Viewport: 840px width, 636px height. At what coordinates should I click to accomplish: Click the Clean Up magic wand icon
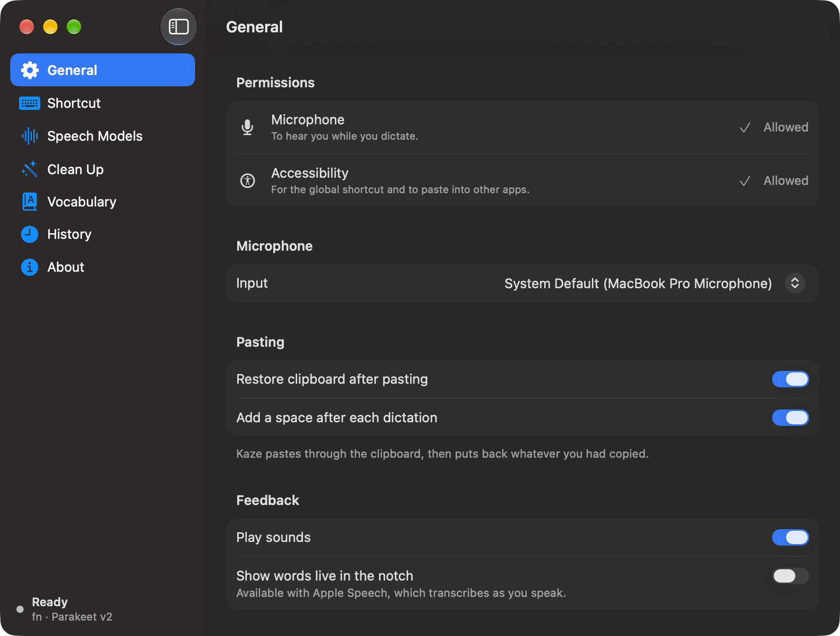coord(30,169)
